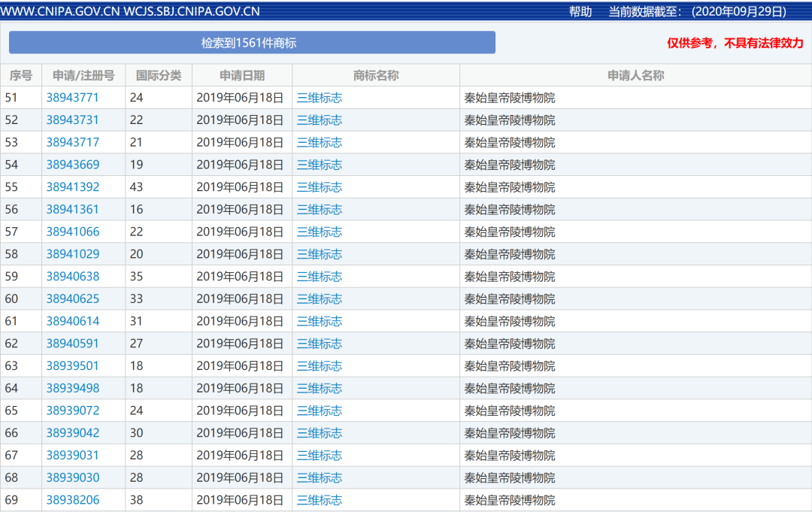Click the 申请/注册号 column header
812x512 pixels.
(83, 75)
